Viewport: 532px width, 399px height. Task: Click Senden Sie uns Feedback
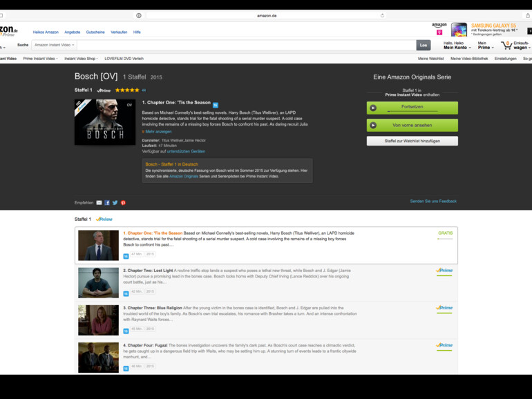(433, 202)
